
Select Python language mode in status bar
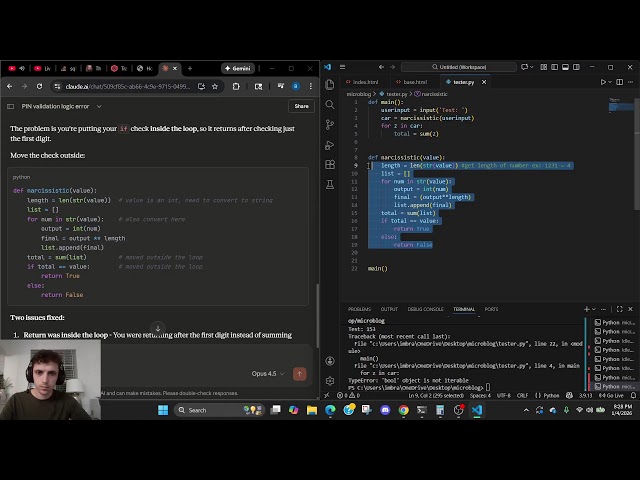pyautogui.click(x=551, y=395)
